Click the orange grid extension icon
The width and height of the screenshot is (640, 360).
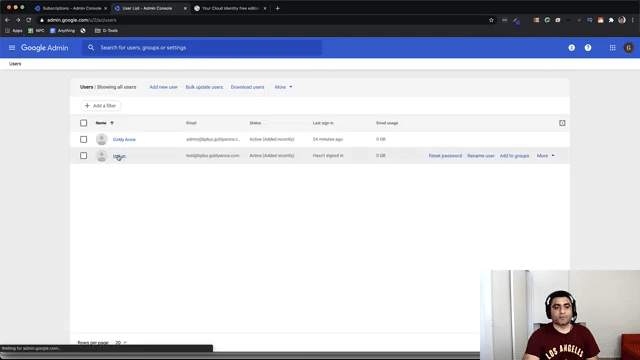pyautogui.click(x=536, y=20)
